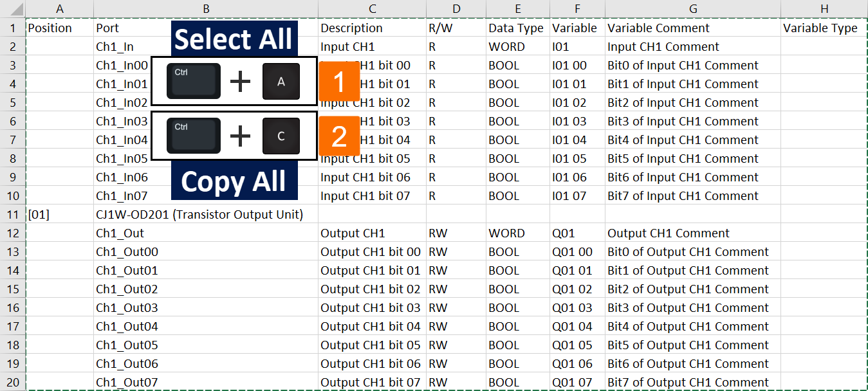Click the C key icon in the shortcut graphic

click(x=281, y=135)
